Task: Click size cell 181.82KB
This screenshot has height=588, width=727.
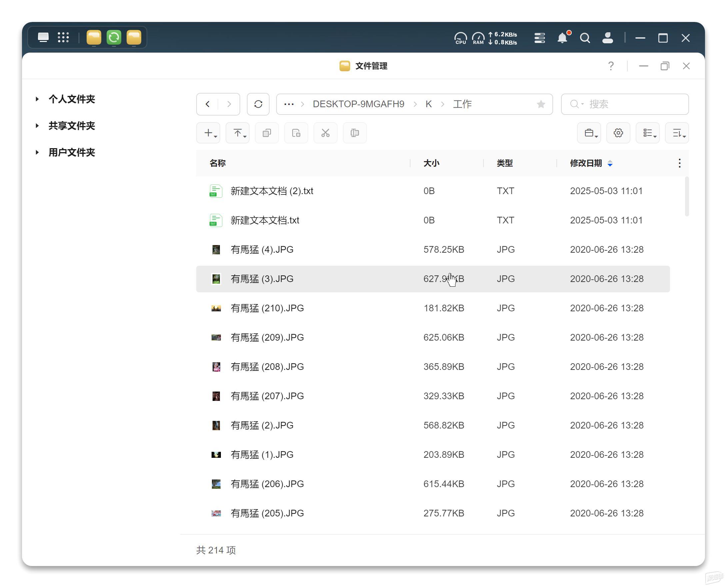Action: (x=444, y=308)
